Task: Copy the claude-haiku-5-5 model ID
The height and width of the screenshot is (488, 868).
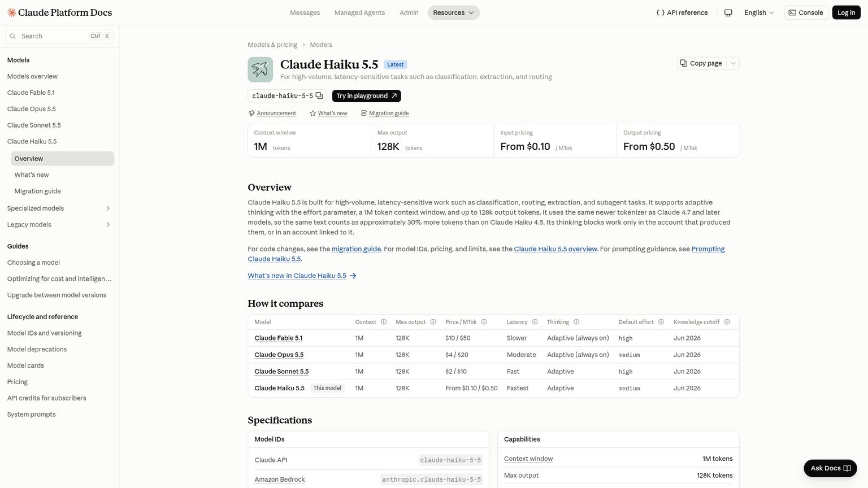Action: click(319, 96)
